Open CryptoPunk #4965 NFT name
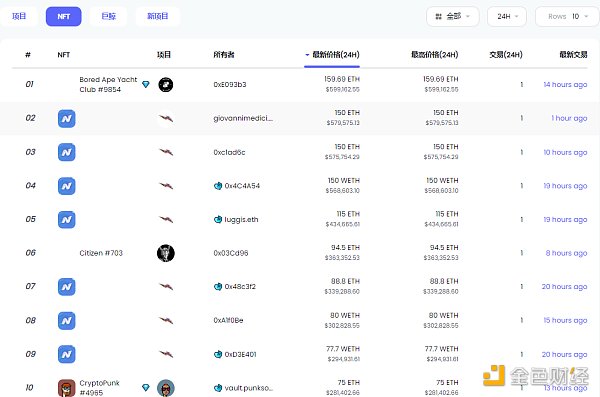 pos(99,387)
